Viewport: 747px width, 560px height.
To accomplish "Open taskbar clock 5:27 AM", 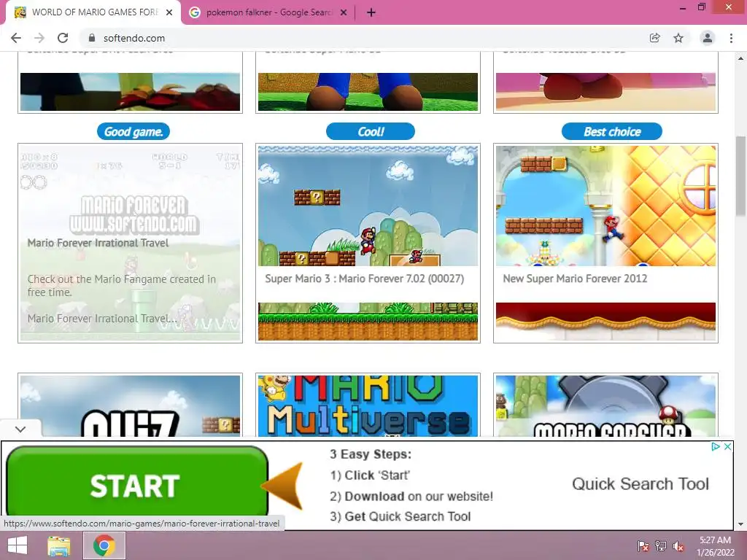I will [x=715, y=546].
